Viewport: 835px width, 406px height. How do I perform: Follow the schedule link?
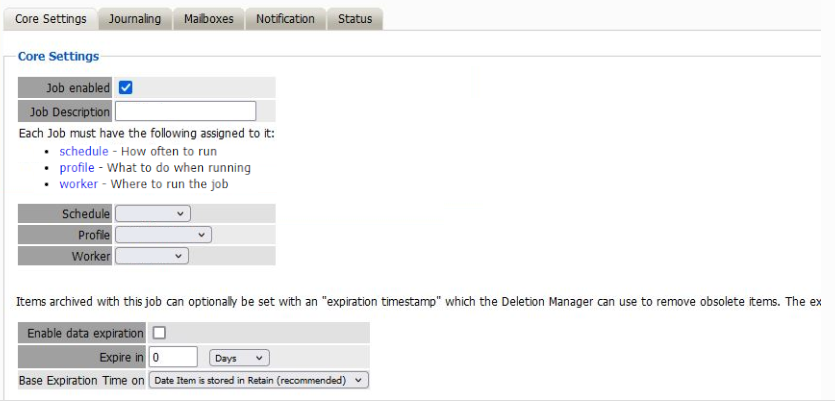pyautogui.click(x=83, y=151)
